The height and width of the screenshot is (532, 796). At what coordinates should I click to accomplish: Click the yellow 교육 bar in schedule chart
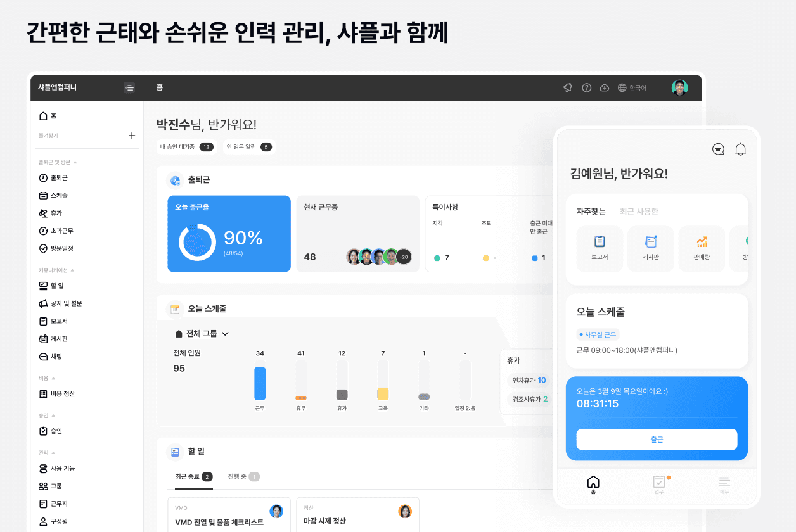tap(383, 393)
